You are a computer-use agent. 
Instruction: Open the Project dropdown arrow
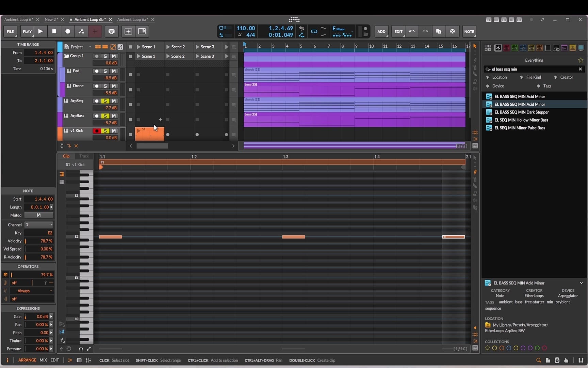[x=90, y=47]
